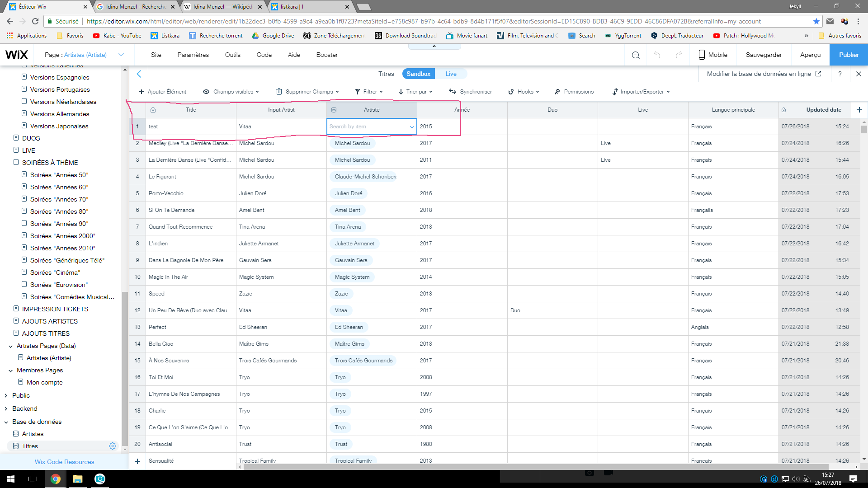Select Sandbox mode toggle
The width and height of the screenshot is (868, 488).
click(x=418, y=74)
